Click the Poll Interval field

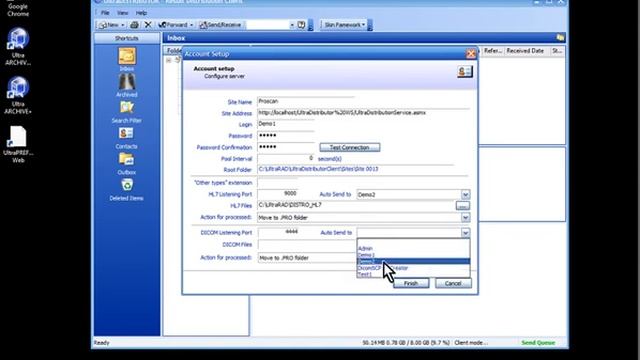(286, 158)
